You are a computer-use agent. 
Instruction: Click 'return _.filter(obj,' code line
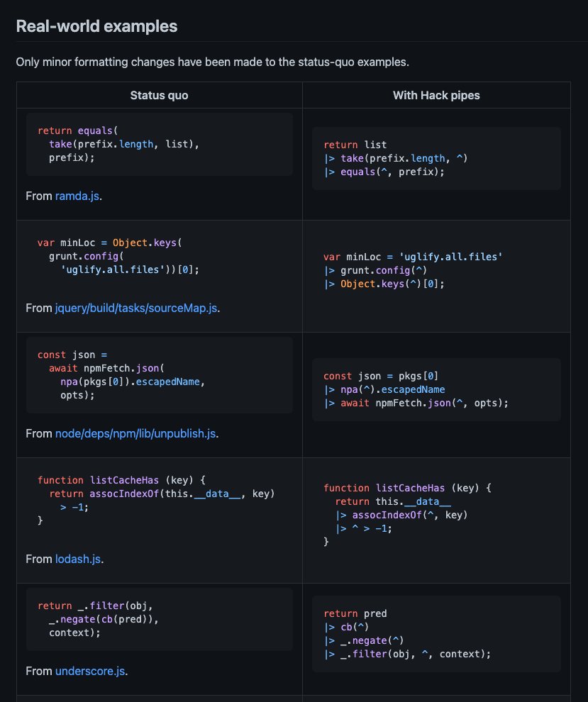tap(95, 606)
